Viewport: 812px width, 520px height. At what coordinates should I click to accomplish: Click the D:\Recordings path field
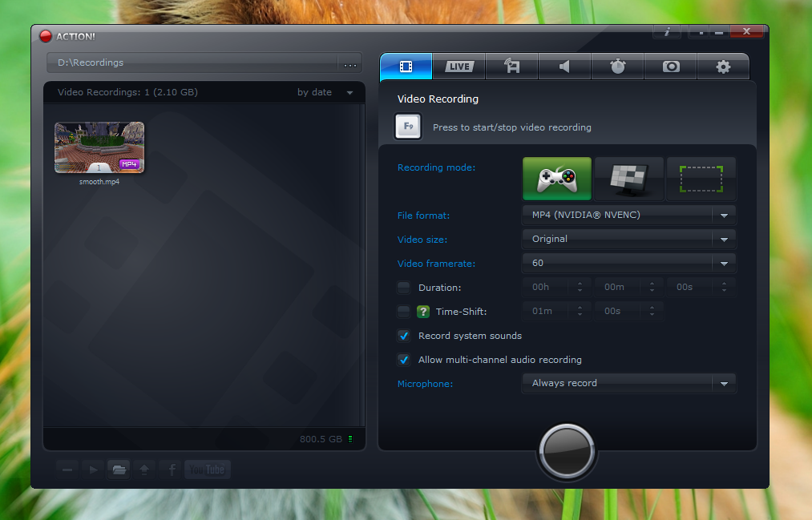tap(192, 62)
